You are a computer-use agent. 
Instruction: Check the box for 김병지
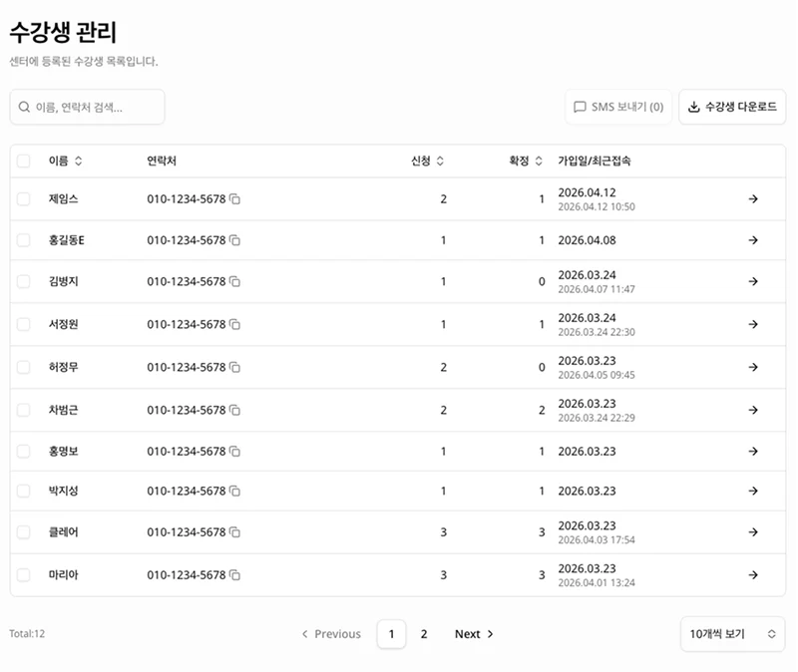[23, 281]
